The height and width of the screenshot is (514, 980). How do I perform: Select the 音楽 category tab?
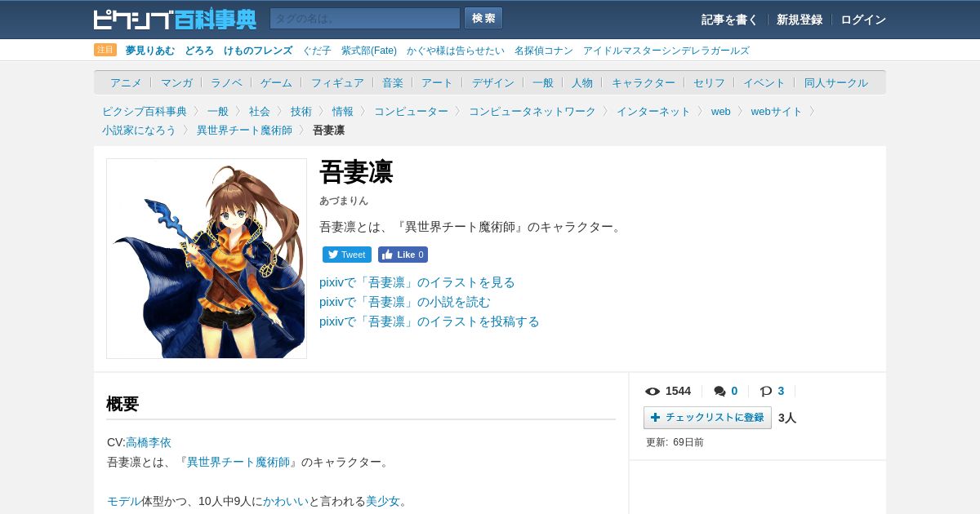(x=393, y=82)
